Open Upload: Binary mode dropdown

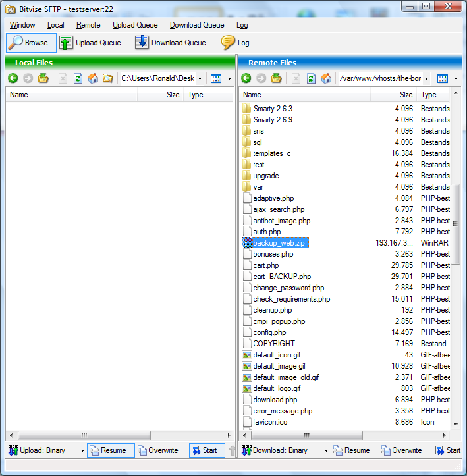click(82, 450)
